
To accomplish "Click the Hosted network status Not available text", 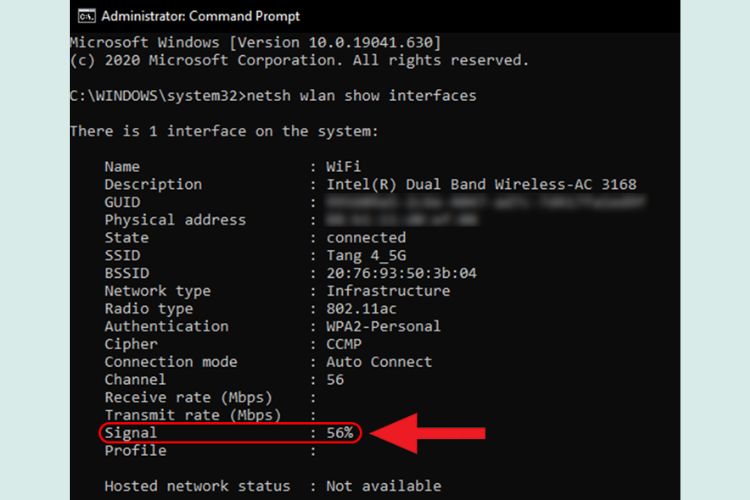I will click(384, 486).
